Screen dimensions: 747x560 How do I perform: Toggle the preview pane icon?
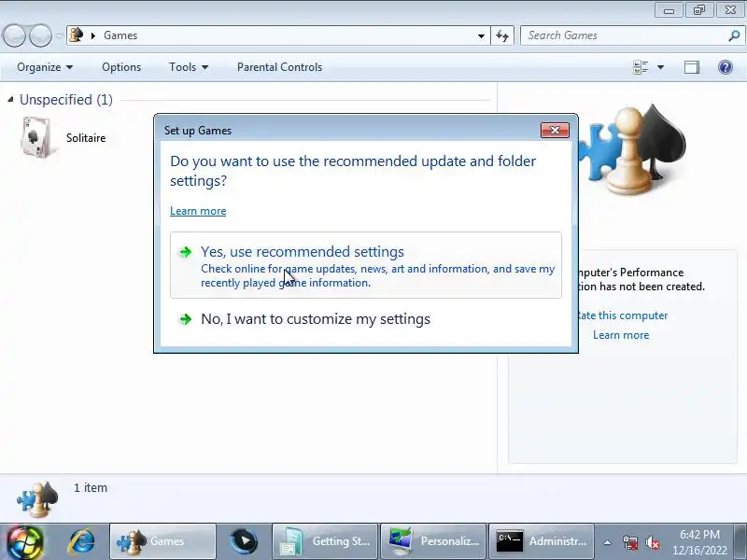[692, 67]
